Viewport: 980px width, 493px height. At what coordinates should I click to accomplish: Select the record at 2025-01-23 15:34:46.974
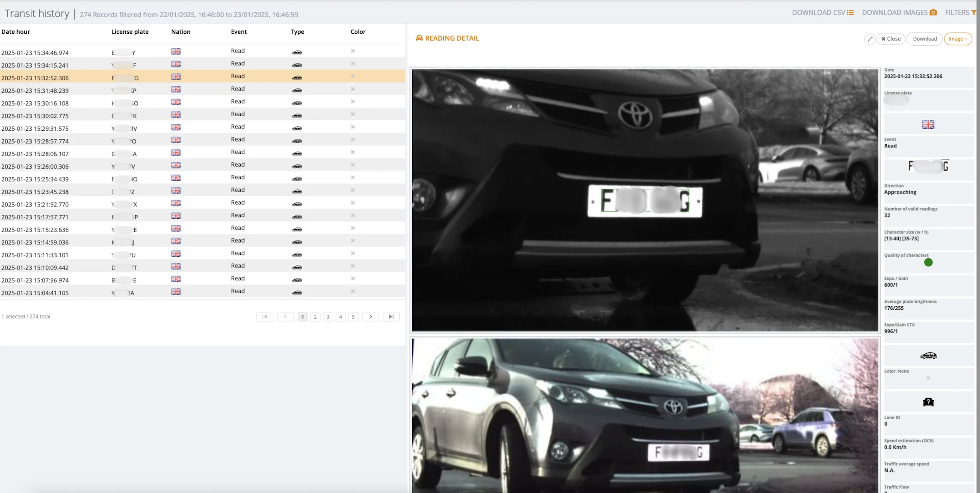[x=203, y=51]
